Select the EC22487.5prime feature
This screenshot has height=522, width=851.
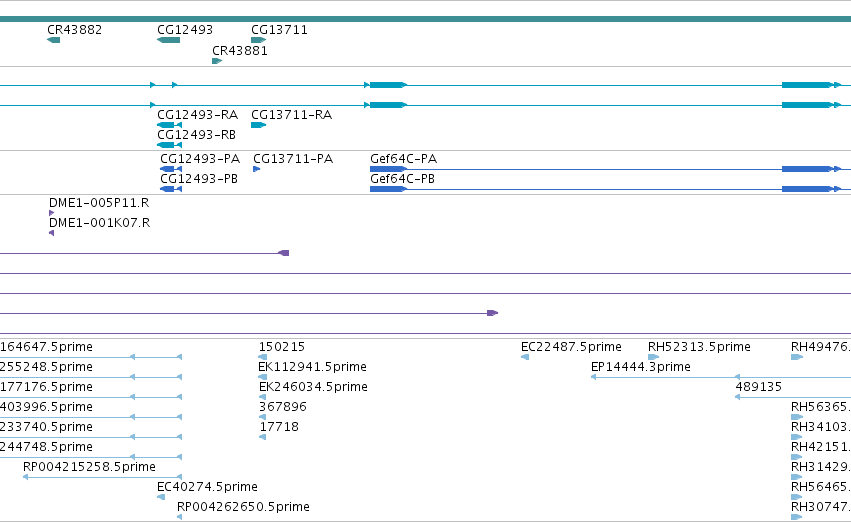pyautogui.click(x=525, y=357)
